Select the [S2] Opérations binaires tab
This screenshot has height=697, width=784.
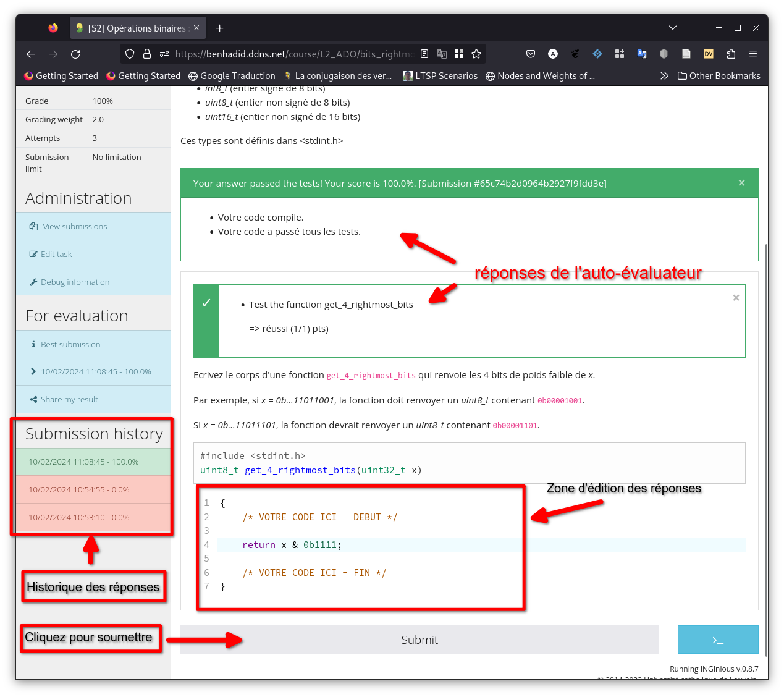pos(137,28)
